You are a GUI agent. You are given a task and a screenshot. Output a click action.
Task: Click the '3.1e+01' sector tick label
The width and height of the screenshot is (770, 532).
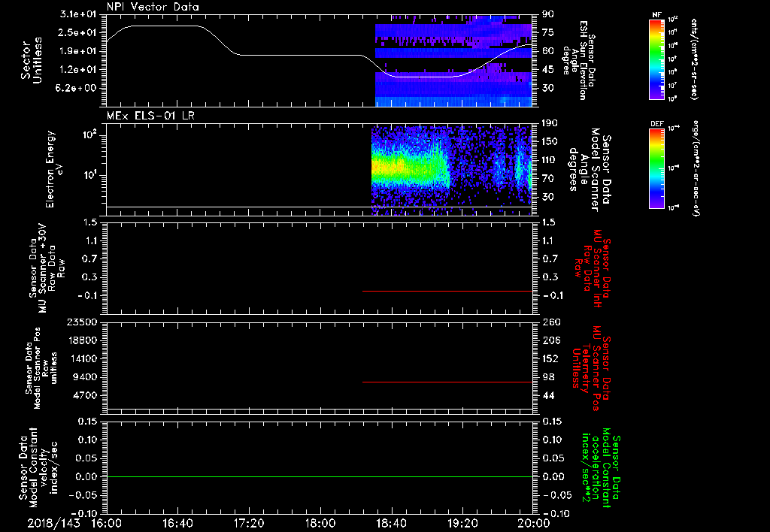(x=78, y=14)
